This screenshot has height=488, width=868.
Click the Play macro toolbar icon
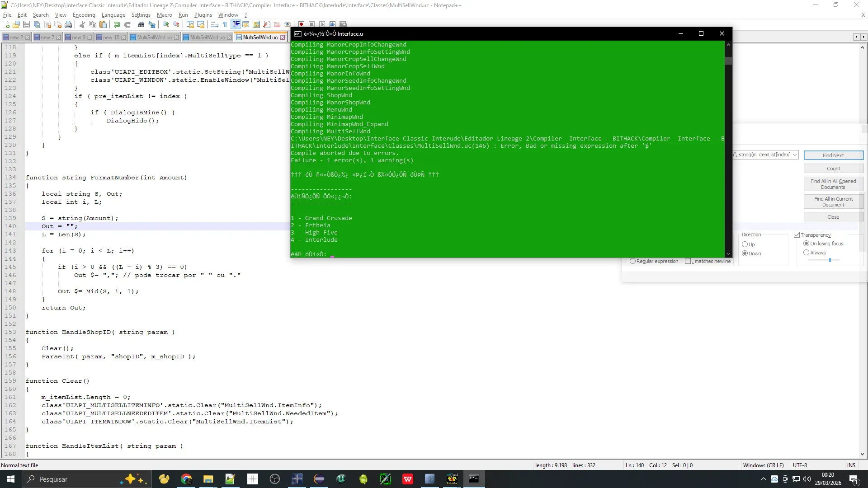[322, 24]
